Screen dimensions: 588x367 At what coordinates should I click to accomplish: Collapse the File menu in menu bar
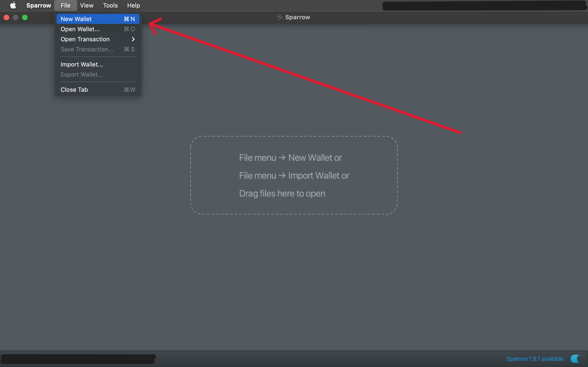(x=65, y=5)
